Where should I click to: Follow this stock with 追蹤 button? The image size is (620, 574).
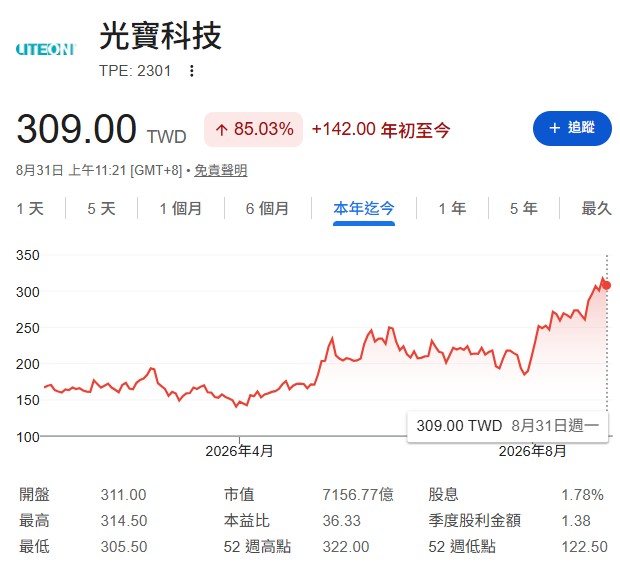pyautogui.click(x=572, y=128)
